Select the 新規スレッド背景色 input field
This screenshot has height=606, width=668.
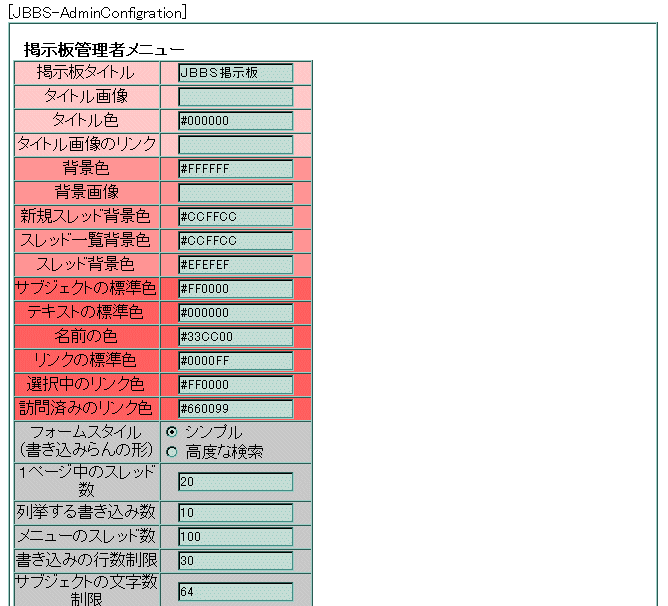pyautogui.click(x=235, y=217)
